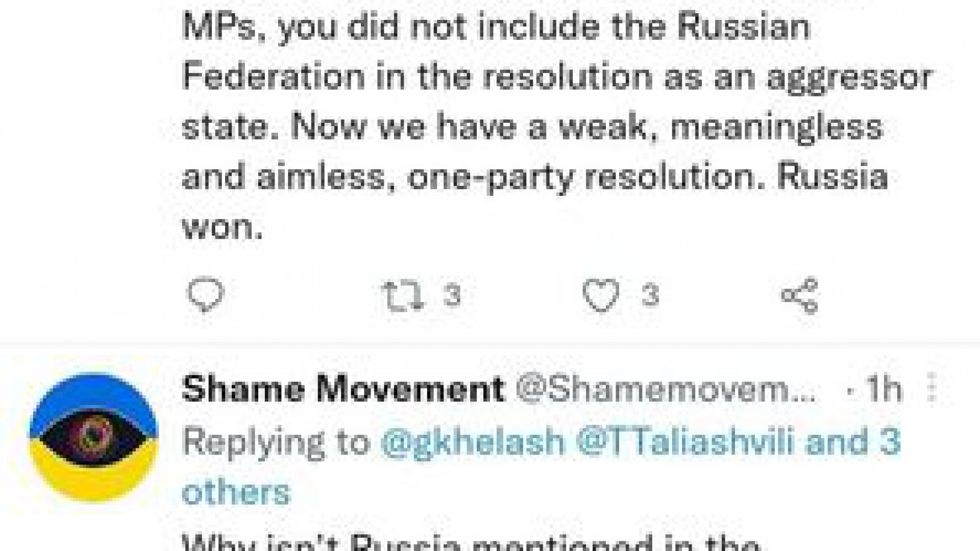Click the retweet count number 3
This screenshot has width=980, height=551.
click(x=452, y=295)
